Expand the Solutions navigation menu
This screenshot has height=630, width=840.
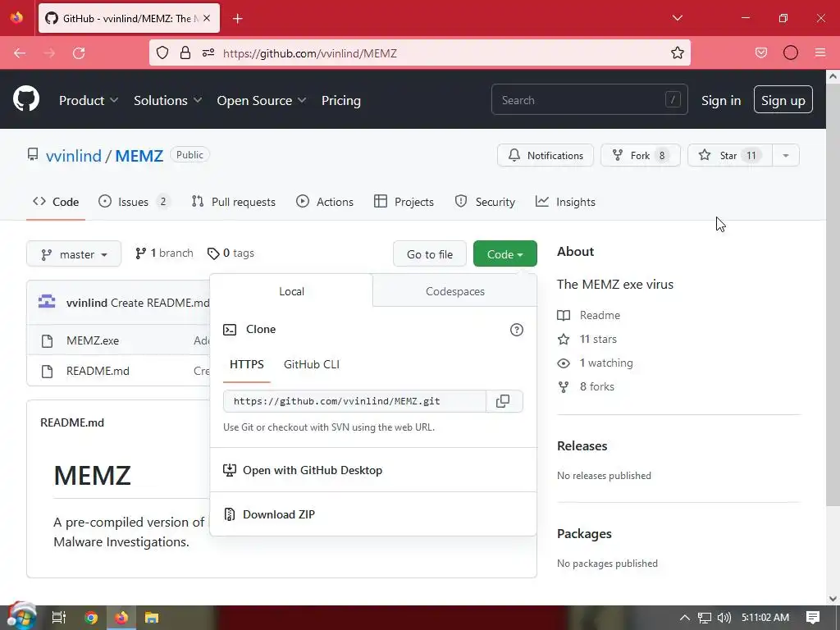tap(167, 100)
